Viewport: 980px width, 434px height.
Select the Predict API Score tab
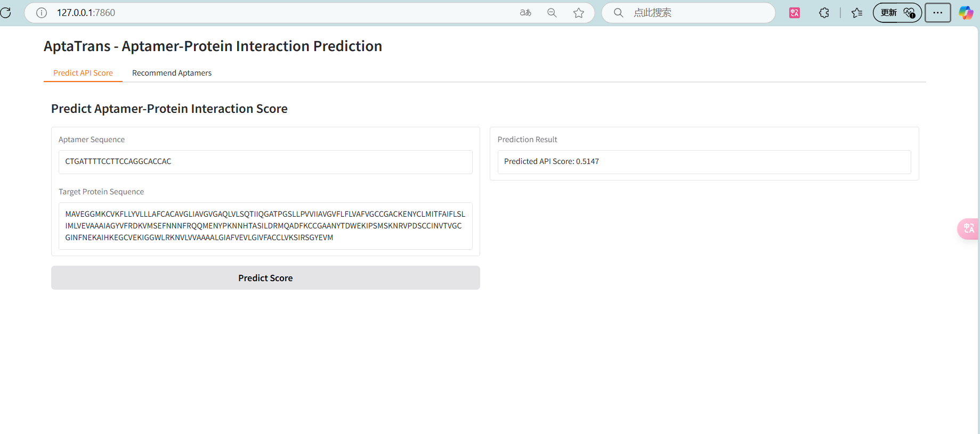[83, 73]
